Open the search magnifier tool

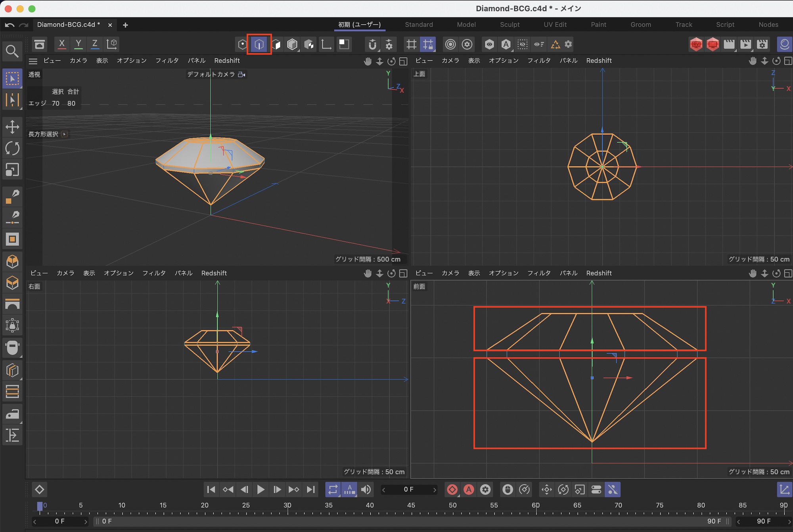tap(12, 51)
